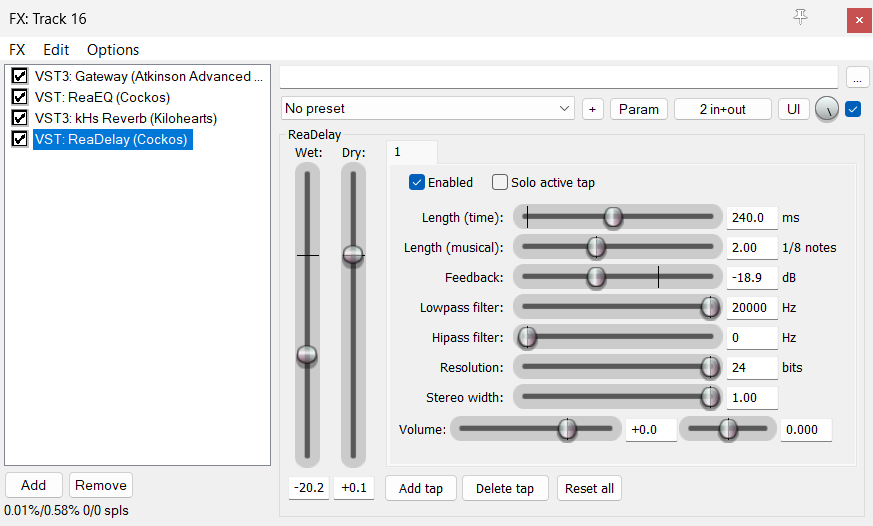Click the ... button beside comment field

[857, 77]
